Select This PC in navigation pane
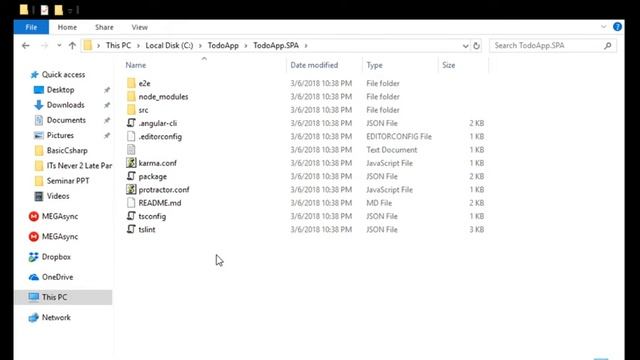The image size is (640, 360). click(x=54, y=297)
